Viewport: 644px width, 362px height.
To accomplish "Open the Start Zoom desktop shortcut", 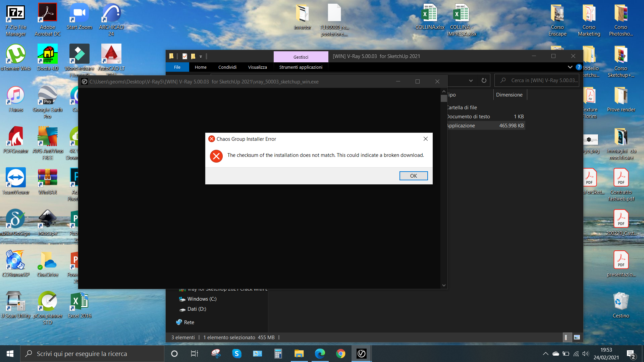I will 79,17.
